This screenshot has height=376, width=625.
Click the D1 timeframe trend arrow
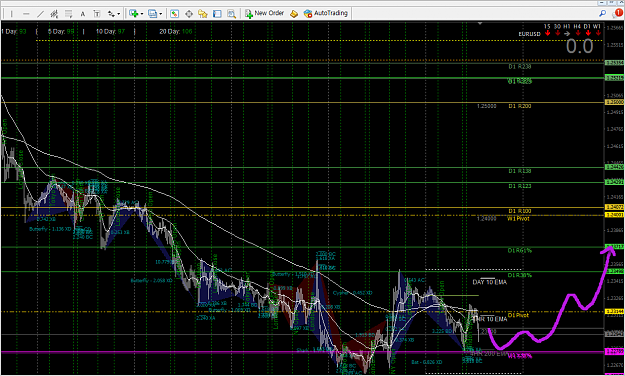(x=587, y=33)
